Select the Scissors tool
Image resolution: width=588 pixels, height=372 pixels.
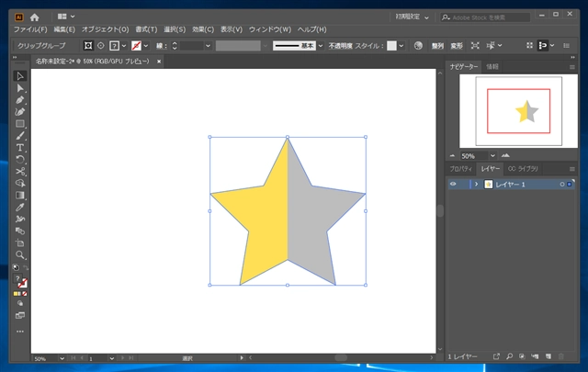coord(20,172)
